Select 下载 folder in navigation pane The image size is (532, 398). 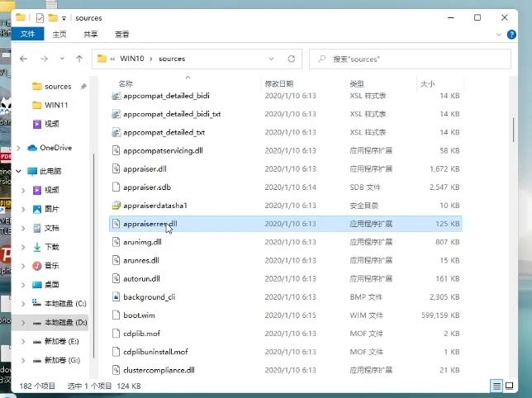pyautogui.click(x=45, y=247)
